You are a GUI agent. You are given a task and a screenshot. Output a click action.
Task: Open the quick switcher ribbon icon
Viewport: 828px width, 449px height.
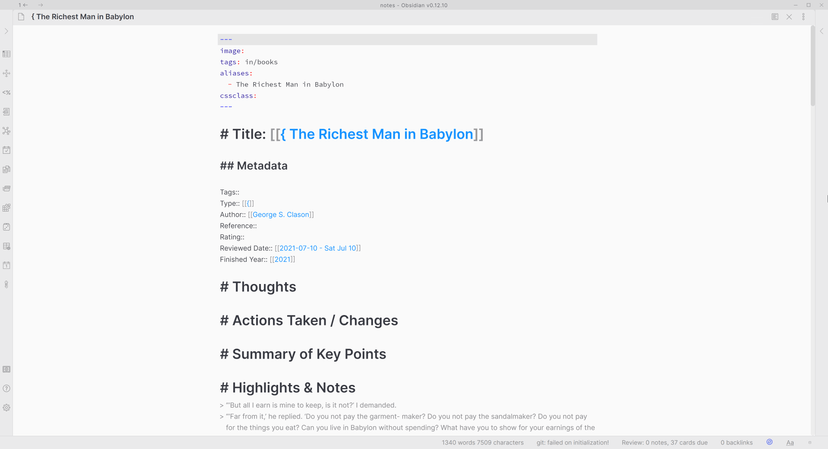tap(6, 54)
